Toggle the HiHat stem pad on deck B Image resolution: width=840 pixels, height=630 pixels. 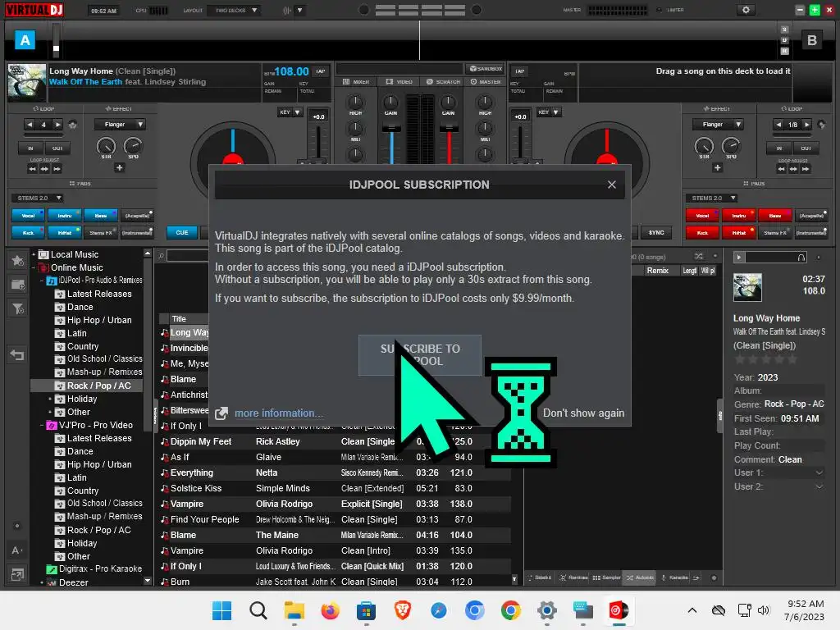739,232
